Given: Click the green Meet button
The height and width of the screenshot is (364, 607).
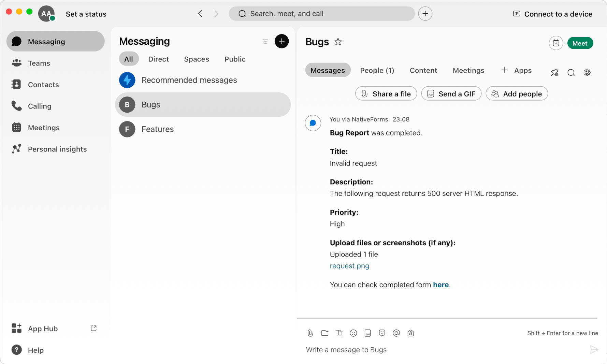Looking at the screenshot, I should pos(580,43).
